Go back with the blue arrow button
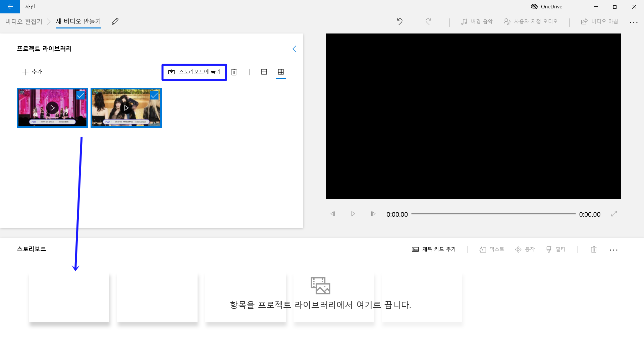This screenshot has width=644, height=345. coord(10,7)
